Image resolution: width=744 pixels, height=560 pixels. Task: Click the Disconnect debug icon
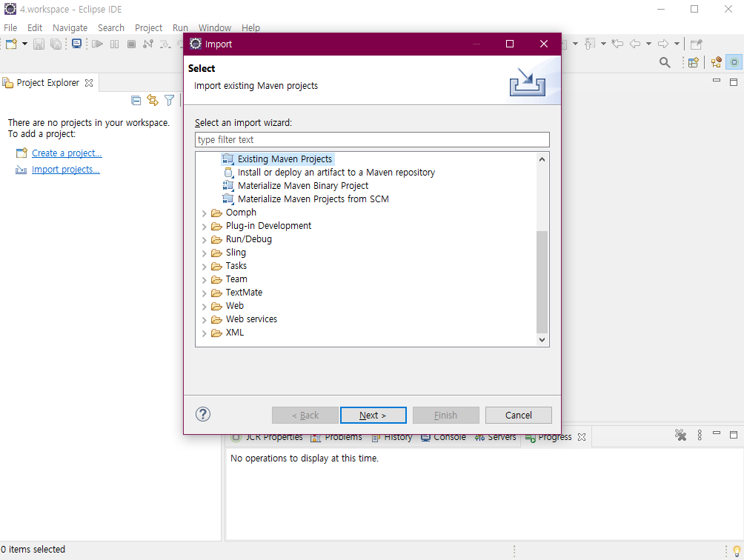click(x=148, y=44)
